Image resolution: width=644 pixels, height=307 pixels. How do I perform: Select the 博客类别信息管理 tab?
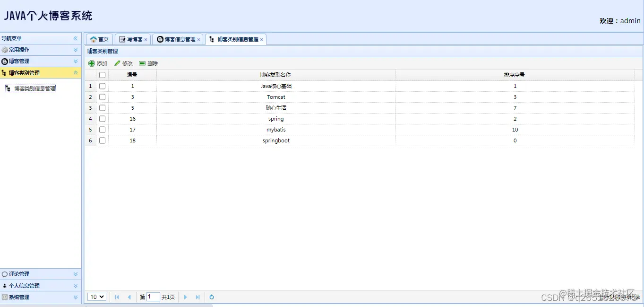(235, 39)
